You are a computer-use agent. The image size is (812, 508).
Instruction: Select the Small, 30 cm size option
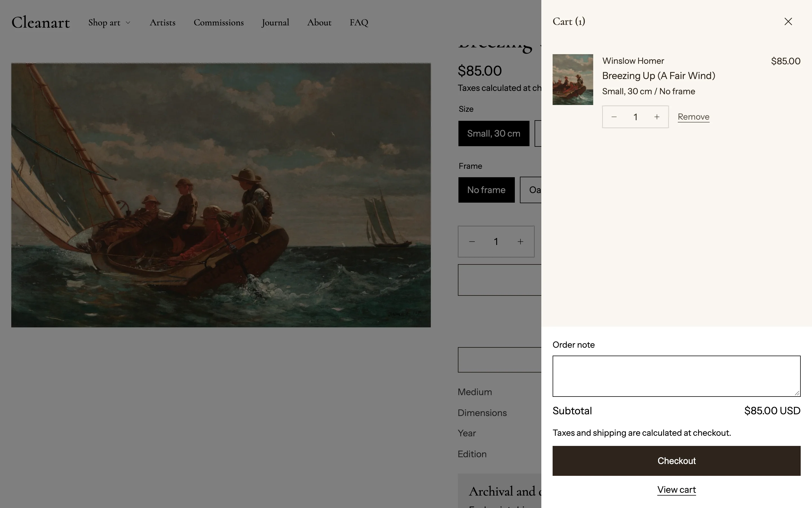coord(494,133)
